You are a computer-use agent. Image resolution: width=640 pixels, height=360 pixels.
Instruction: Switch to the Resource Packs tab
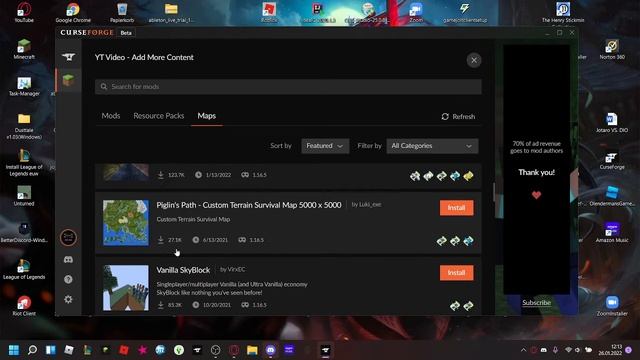[x=159, y=116]
